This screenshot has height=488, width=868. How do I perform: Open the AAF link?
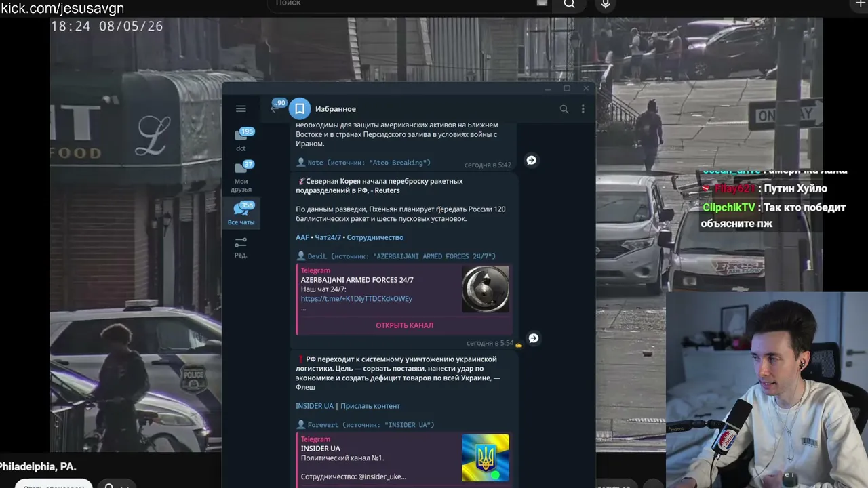point(302,237)
